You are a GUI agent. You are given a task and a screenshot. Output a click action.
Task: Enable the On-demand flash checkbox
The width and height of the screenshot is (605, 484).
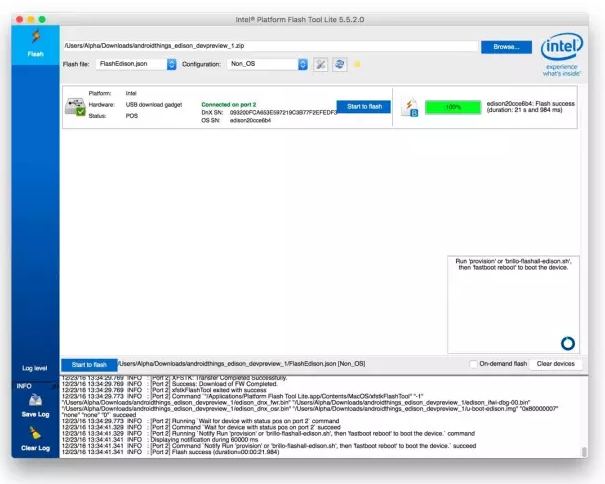474,364
